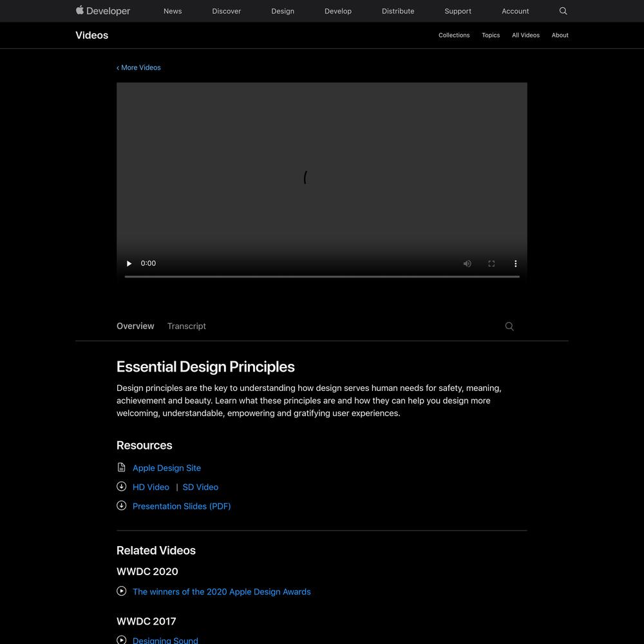
Task: Open the Designing Sound video link
Action: 165,640
